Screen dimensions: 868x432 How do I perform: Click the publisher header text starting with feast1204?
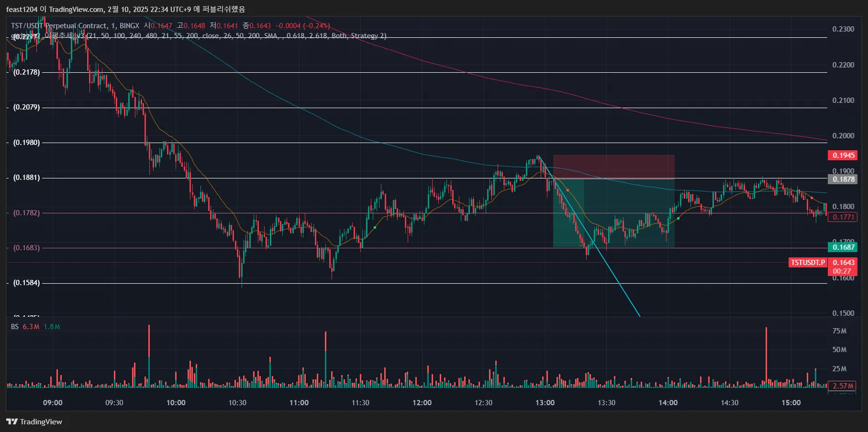[126, 9]
